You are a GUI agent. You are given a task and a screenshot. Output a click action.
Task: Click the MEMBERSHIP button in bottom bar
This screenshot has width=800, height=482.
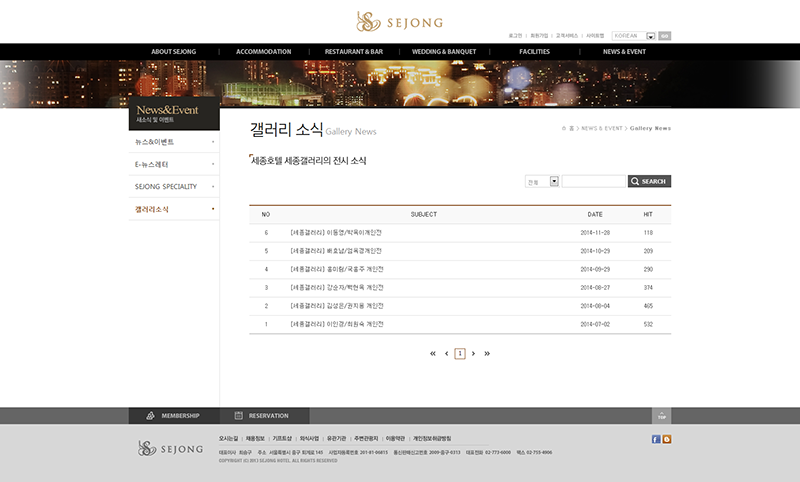(174, 416)
